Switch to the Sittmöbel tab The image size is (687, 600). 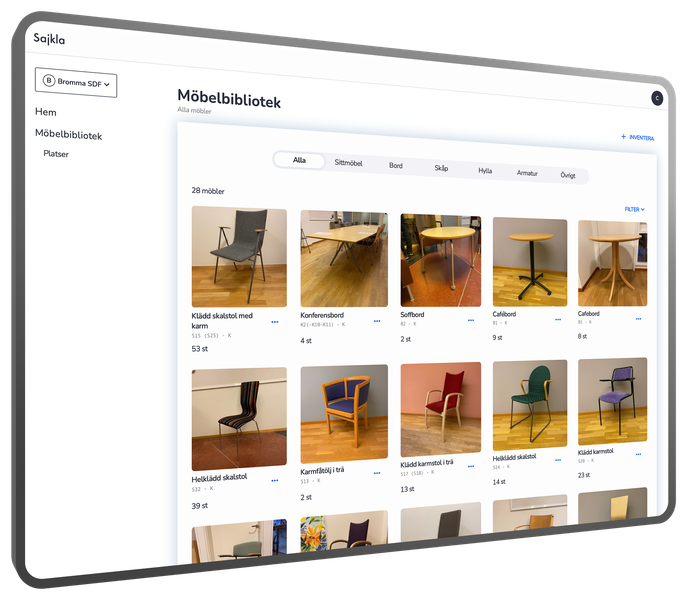[348, 163]
